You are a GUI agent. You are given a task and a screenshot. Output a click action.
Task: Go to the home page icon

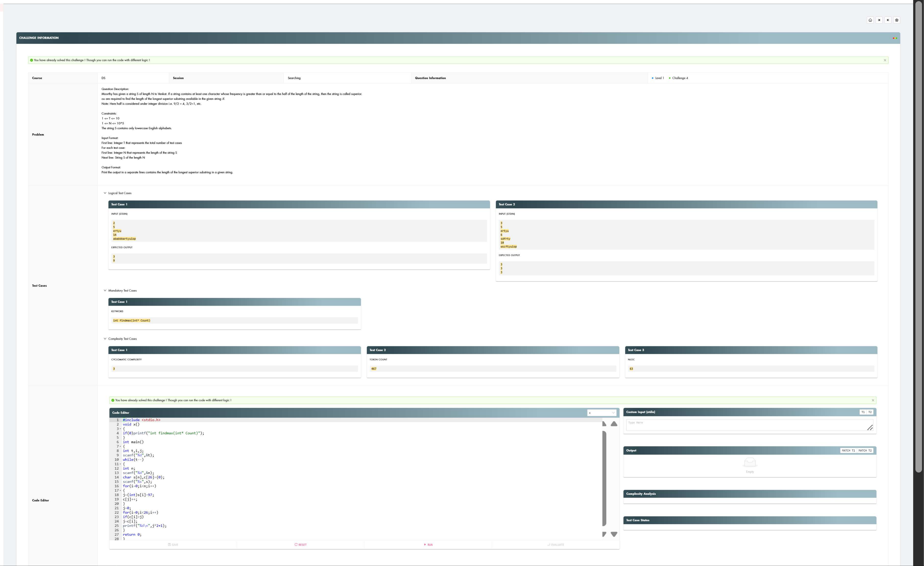[870, 20]
